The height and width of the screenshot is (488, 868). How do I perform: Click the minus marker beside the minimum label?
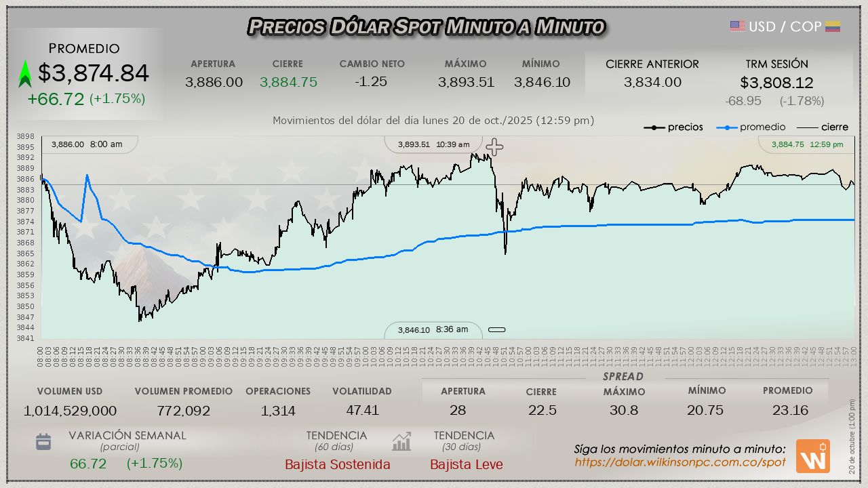[497, 330]
